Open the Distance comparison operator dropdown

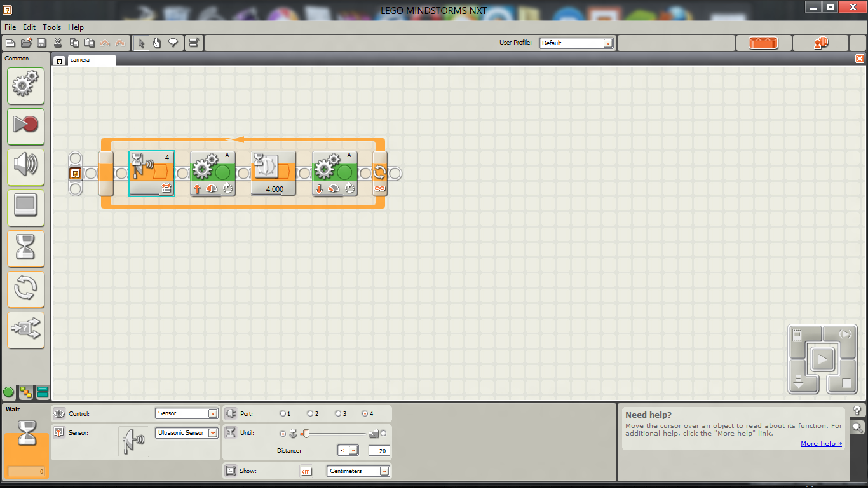pos(348,450)
